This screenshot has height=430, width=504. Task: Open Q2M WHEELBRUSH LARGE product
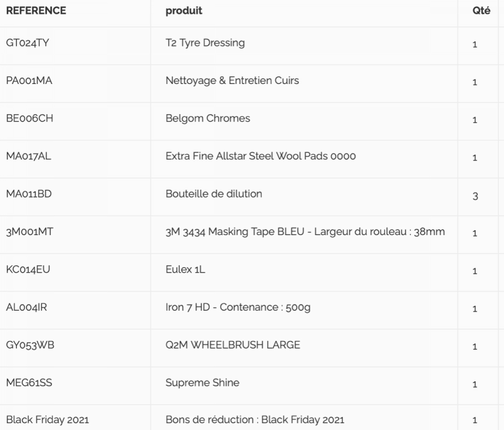tap(233, 345)
